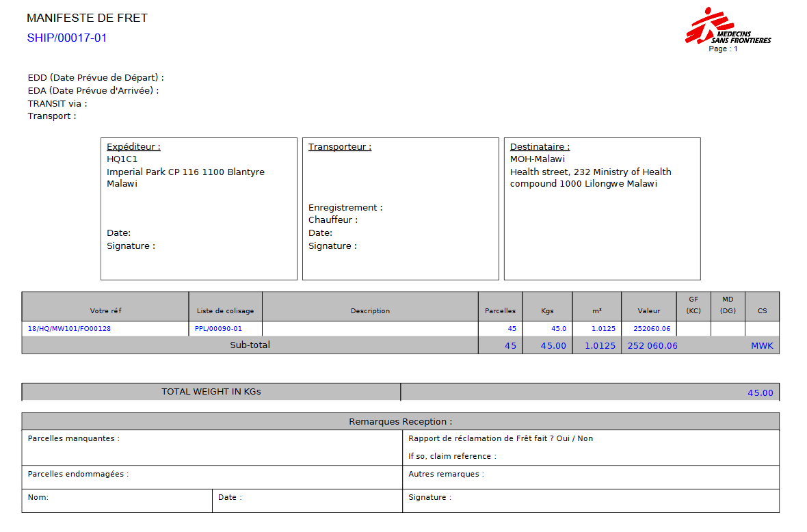Click the TOTAL WEIGHT IN KGs value 45.00
The image size is (807, 532).
tap(760, 393)
